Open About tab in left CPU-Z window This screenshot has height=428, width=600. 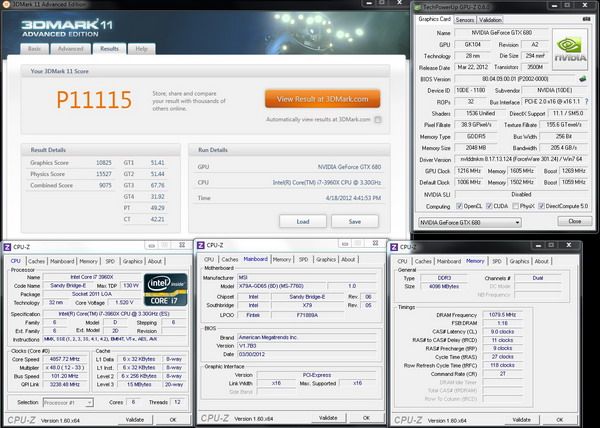pyautogui.click(x=155, y=261)
